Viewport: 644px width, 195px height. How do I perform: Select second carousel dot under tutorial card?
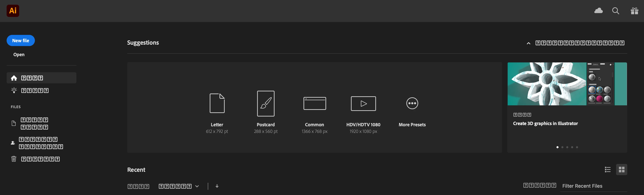tap(562, 147)
